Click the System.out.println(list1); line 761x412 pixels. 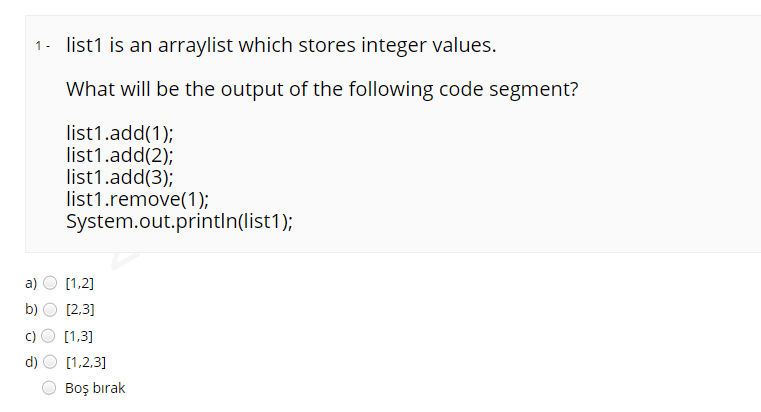[x=180, y=221]
